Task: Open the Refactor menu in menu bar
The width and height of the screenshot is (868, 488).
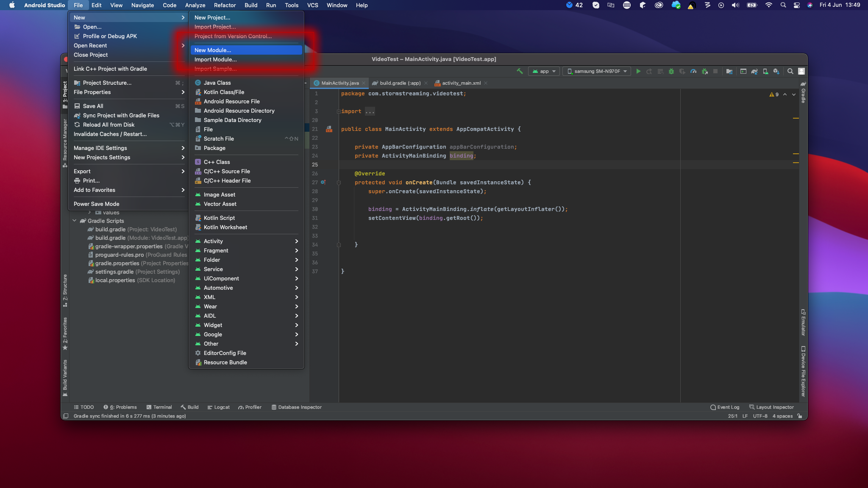Action: tap(225, 5)
